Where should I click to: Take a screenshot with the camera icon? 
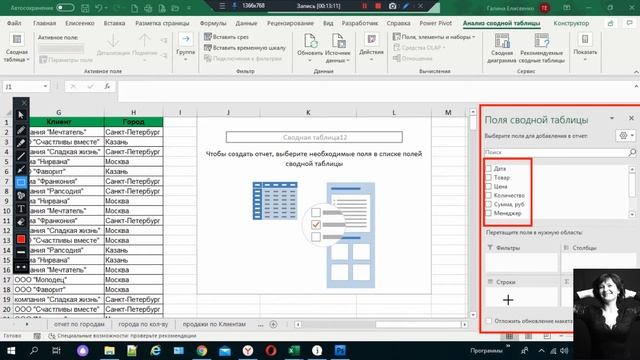pos(392,6)
